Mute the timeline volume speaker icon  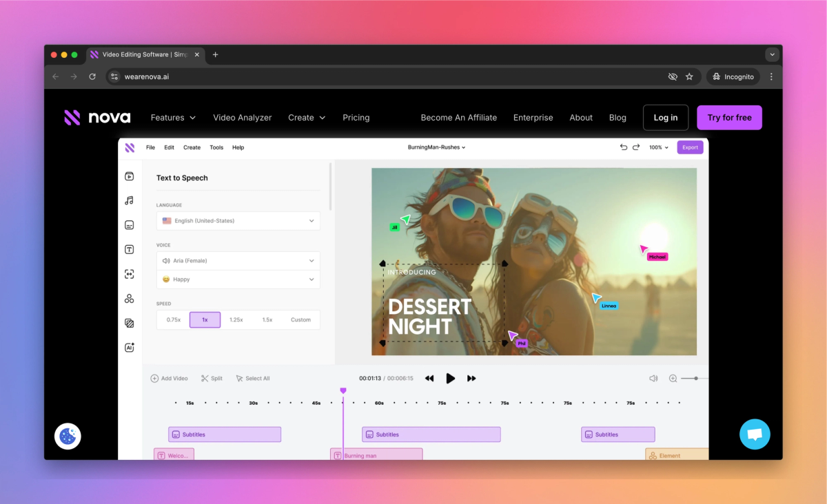(x=653, y=378)
